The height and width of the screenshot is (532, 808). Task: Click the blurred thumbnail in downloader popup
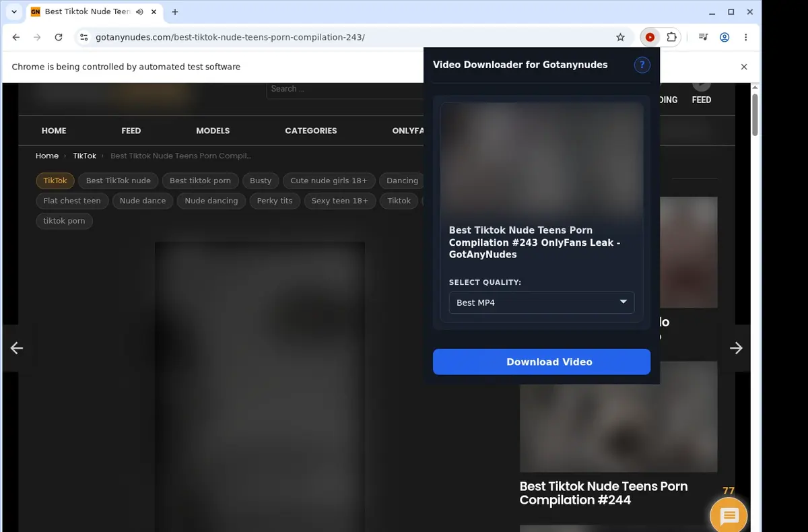[x=541, y=159]
